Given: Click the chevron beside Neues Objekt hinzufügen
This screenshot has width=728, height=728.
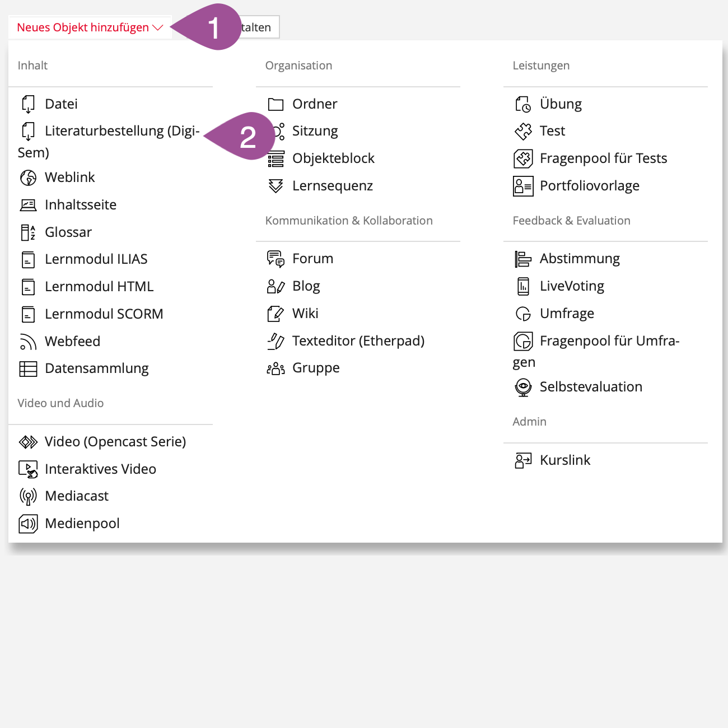Looking at the screenshot, I should point(157,27).
